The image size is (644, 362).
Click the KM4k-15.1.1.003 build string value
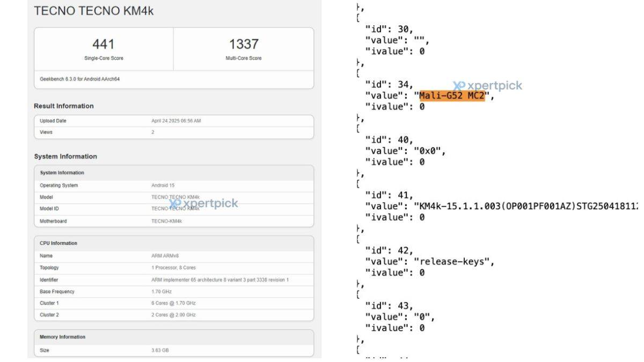526,206
